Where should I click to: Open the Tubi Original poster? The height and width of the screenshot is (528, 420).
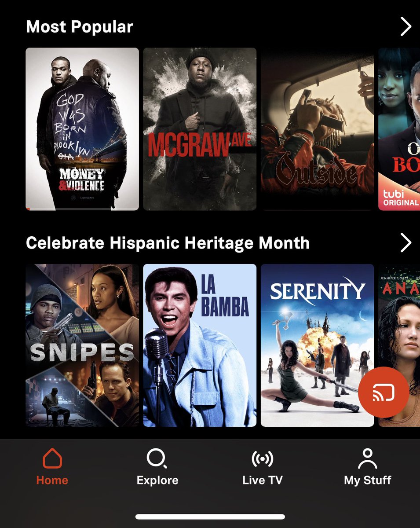tap(399, 129)
